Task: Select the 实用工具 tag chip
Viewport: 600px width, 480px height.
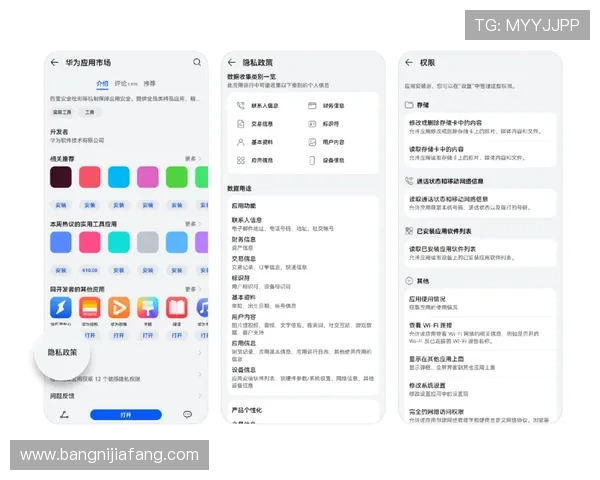Action: pos(62,112)
